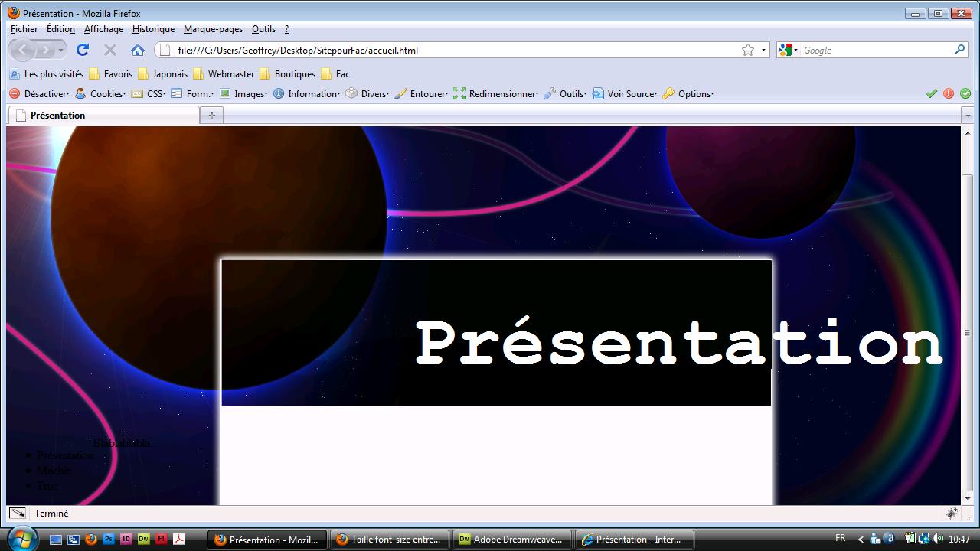
Task: List all tabs with tab bar arrow
Action: (x=968, y=116)
